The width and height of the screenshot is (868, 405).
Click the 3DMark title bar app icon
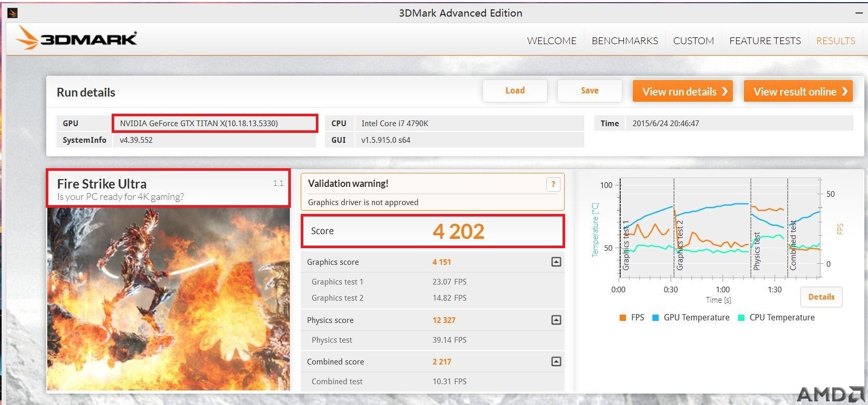click(x=12, y=13)
